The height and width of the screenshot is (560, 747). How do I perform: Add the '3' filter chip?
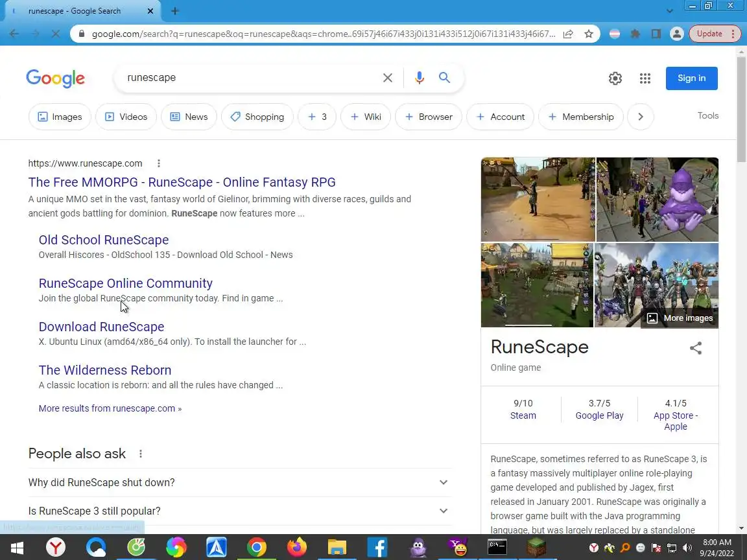point(317,117)
